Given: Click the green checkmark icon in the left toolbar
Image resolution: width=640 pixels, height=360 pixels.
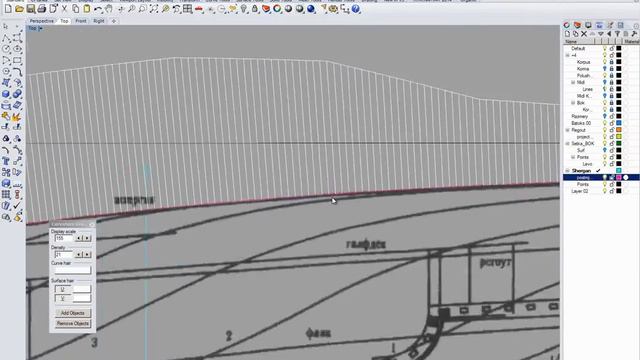Looking at the screenshot, I should pos(17,205).
